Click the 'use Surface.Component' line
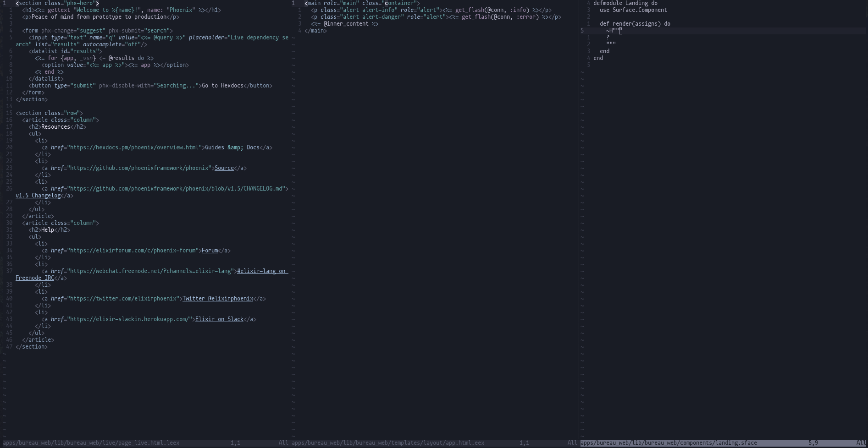The image size is (868, 448). point(633,10)
